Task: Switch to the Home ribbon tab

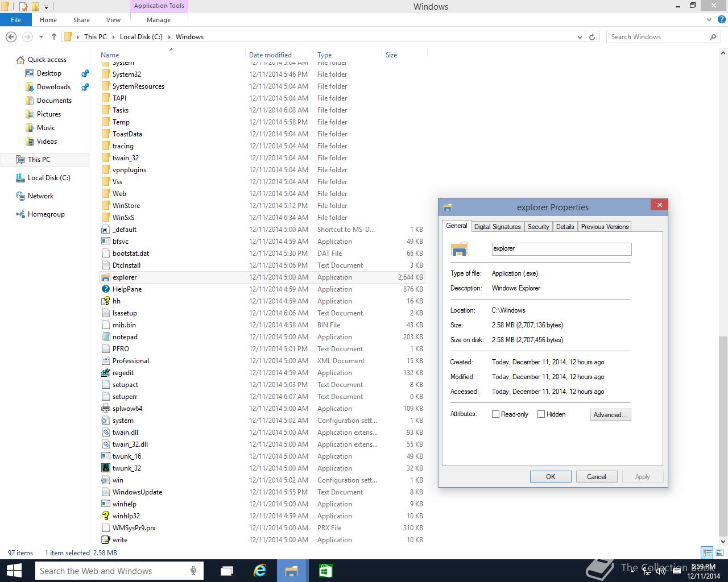Action: click(x=48, y=19)
